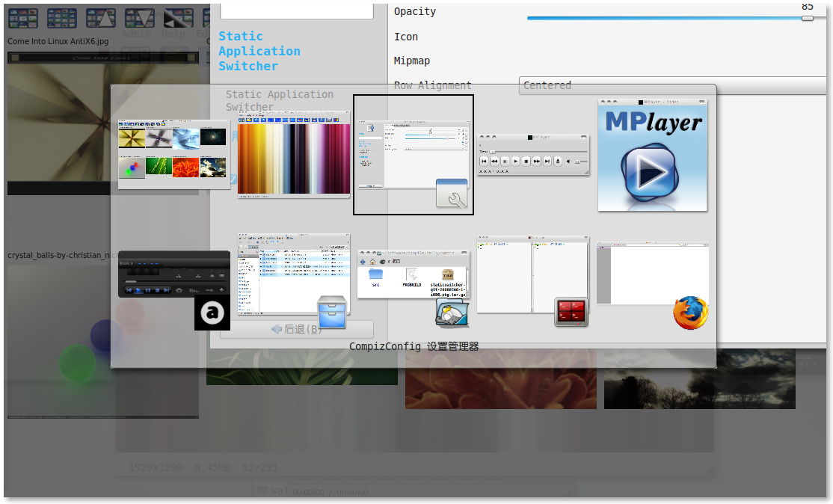
Task: Open the Row Alignment 'Centered' dropdown
Action: [x=672, y=85]
